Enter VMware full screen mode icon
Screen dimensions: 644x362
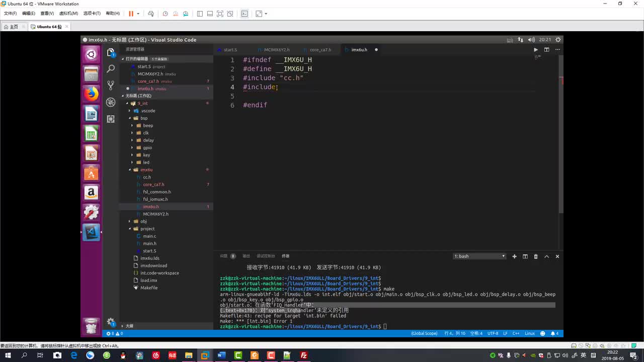tap(220, 14)
